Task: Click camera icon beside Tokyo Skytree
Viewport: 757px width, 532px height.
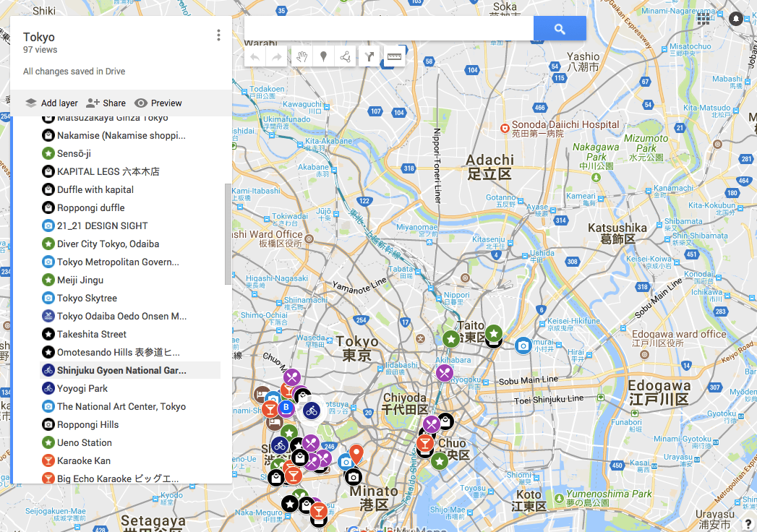Action: point(48,298)
